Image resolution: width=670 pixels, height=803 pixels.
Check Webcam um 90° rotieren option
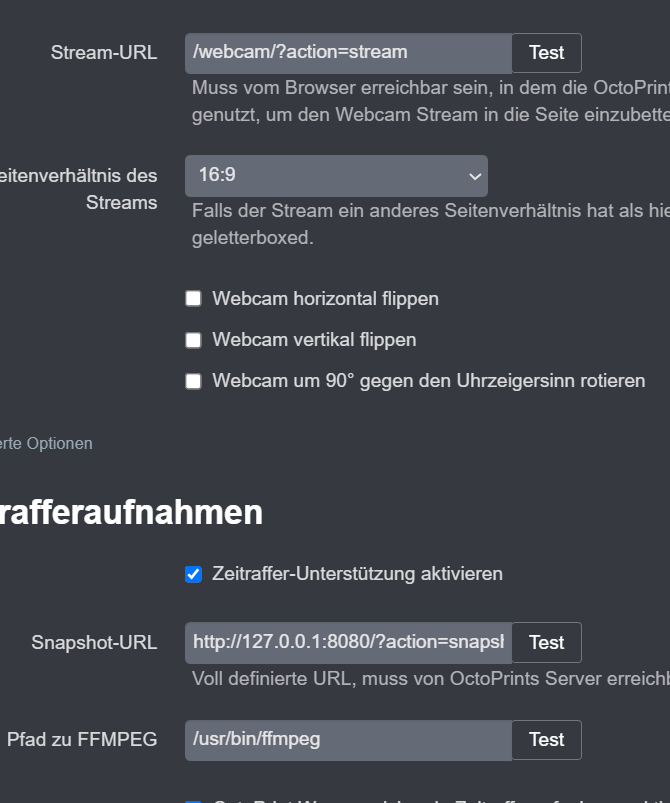click(194, 381)
